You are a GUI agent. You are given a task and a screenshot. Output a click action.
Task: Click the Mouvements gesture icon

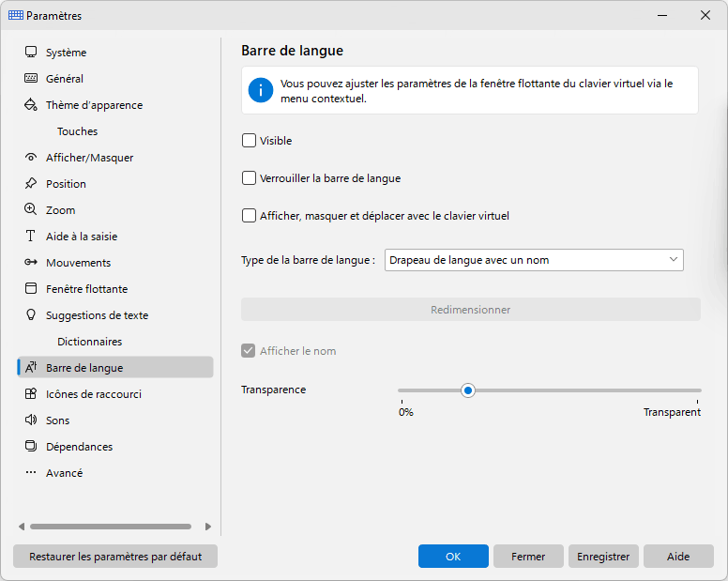31,263
